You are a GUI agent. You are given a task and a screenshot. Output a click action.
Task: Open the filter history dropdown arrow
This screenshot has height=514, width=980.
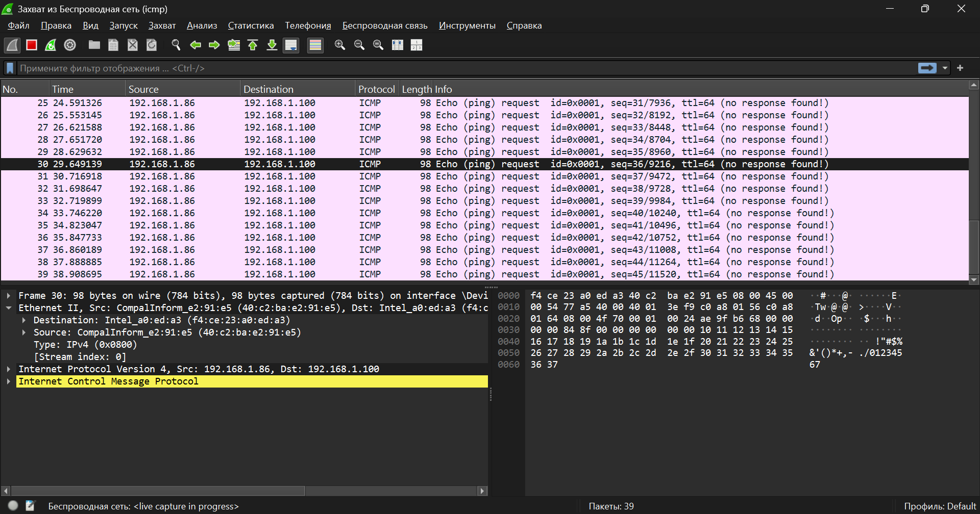tap(945, 68)
